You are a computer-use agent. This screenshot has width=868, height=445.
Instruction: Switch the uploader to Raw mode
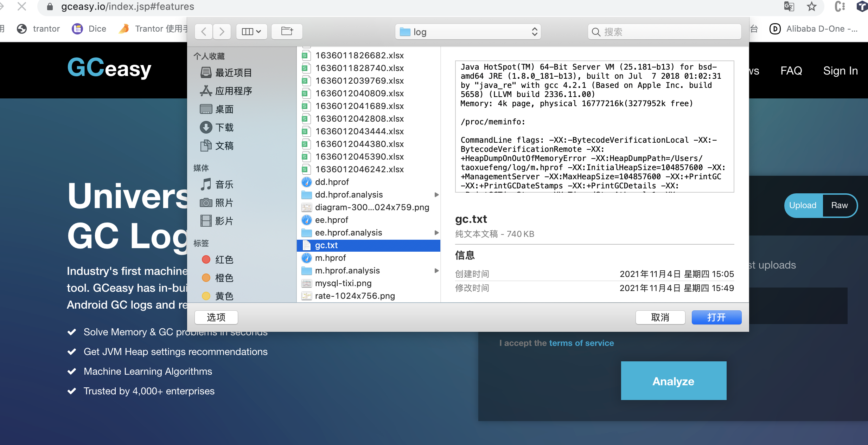point(840,205)
